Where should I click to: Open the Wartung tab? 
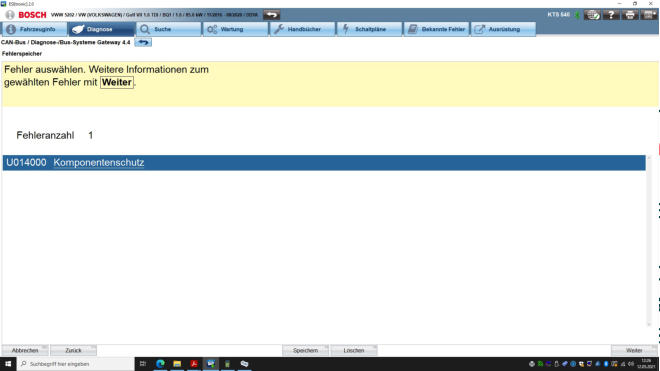point(235,29)
